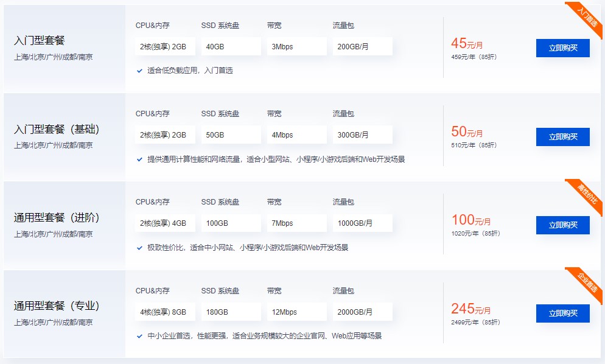605x364 pixels.
Task: Click the 100GB SSD system disk box
Action: (231, 223)
